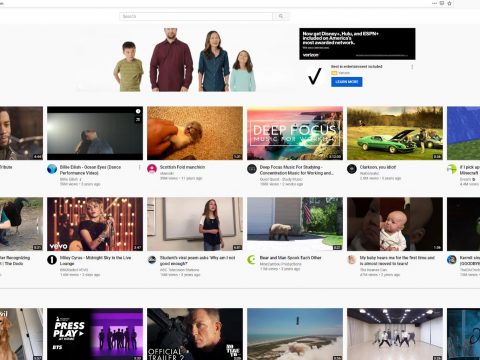Screen dimensions: 480x360
Task: Click the Verizon checkmark logo
Action: coord(314,76)
